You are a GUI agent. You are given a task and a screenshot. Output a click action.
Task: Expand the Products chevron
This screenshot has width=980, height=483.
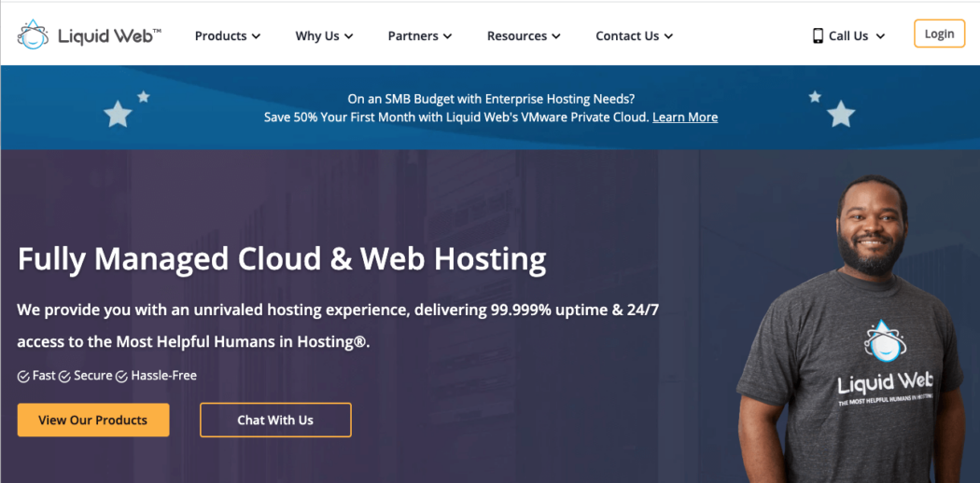coord(256,36)
